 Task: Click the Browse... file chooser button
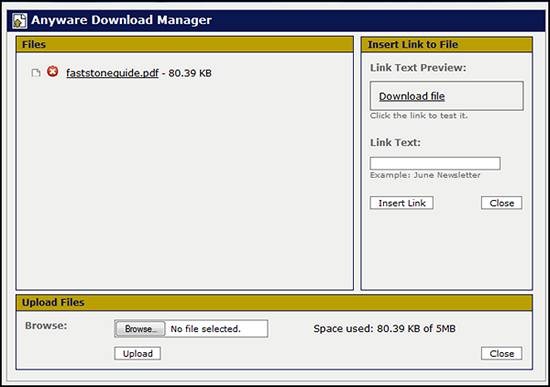[140, 329]
